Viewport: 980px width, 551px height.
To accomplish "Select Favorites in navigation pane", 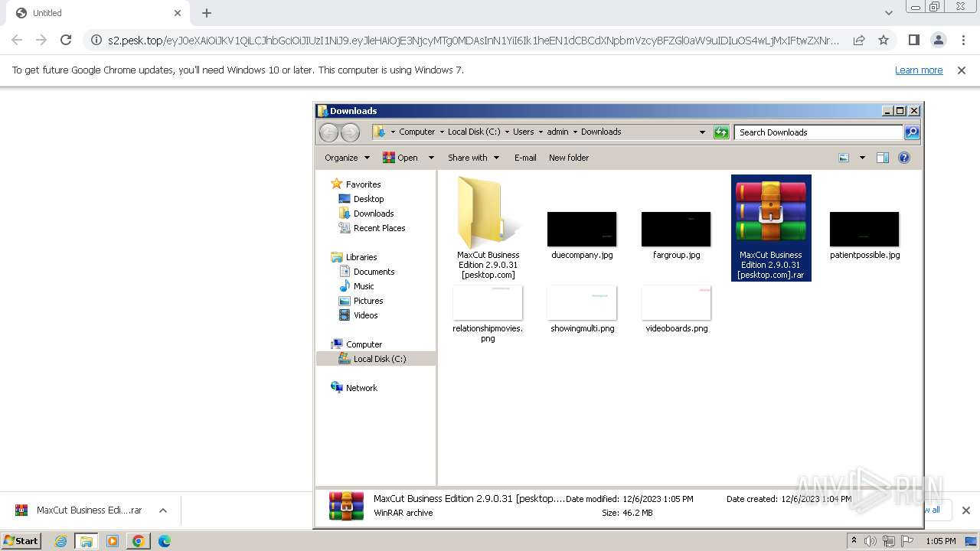I will pyautogui.click(x=363, y=184).
